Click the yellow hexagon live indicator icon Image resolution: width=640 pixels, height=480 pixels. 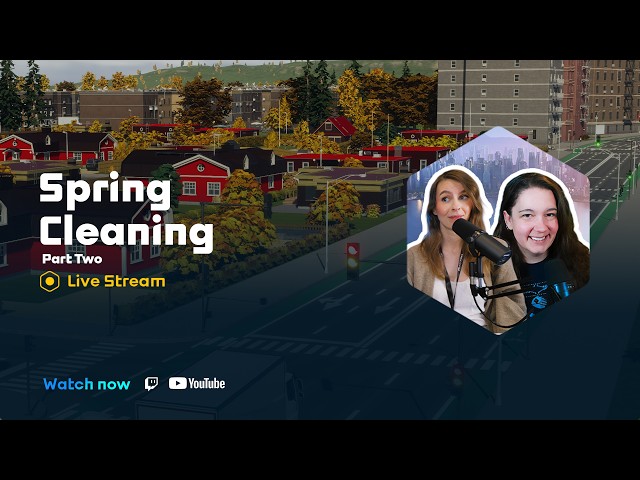point(49,282)
